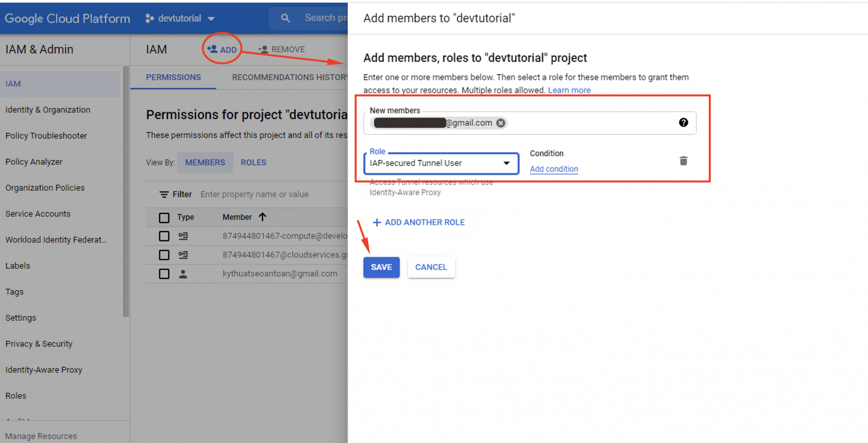Remove the gmail.com member chip
This screenshot has width=868, height=443.
click(x=500, y=123)
